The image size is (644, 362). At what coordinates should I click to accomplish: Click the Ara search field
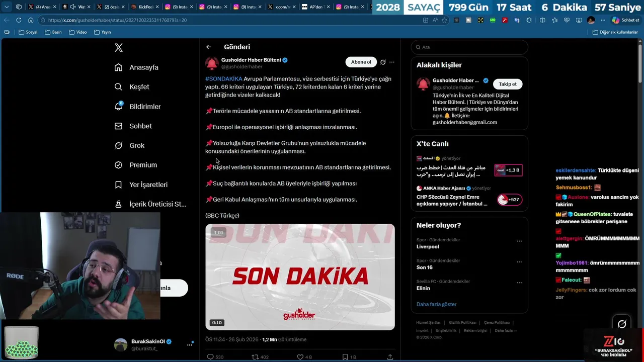point(469,47)
